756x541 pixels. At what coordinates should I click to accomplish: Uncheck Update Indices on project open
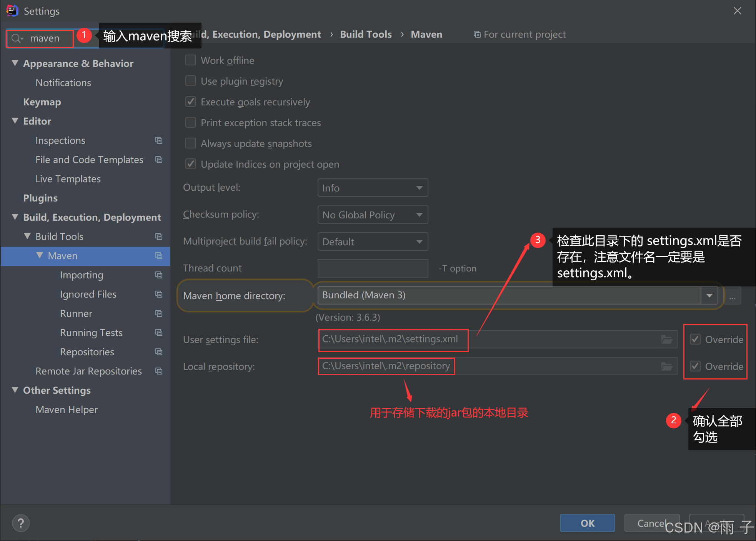pyautogui.click(x=191, y=164)
